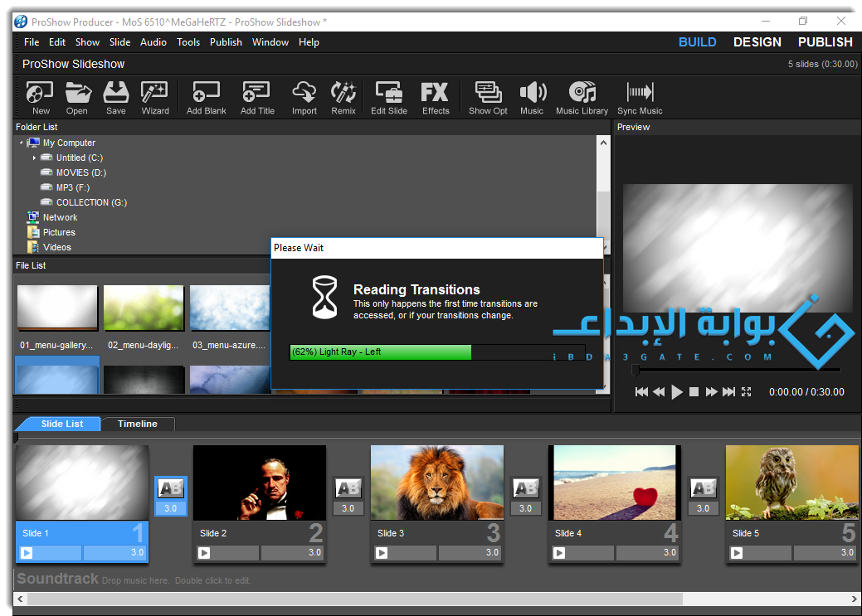Open the Publish menu

click(x=226, y=42)
